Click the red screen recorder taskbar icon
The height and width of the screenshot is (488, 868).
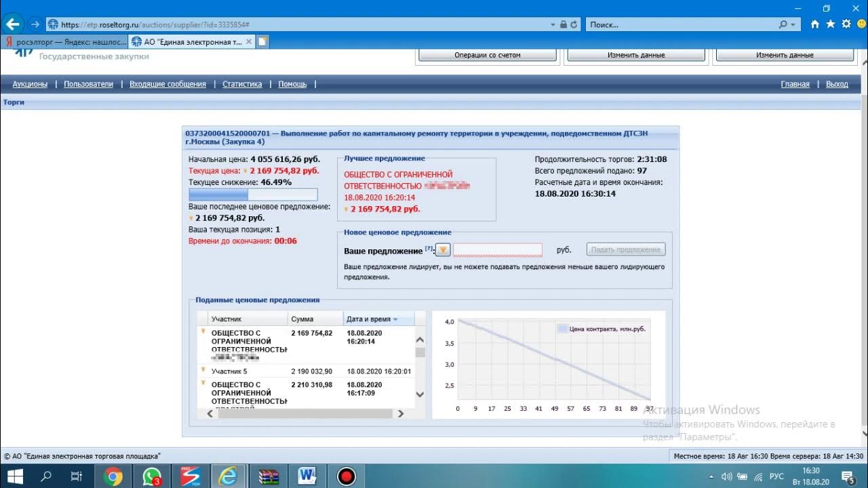347,476
